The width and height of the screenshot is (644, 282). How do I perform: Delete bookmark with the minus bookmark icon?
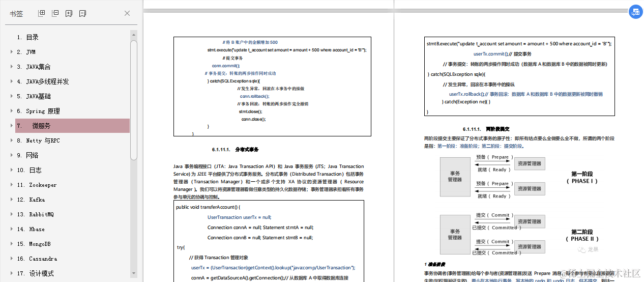82,13
